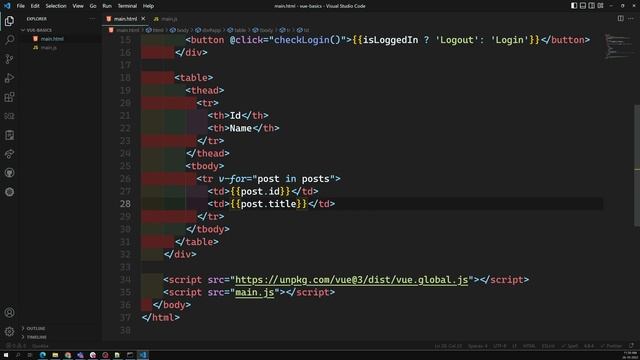Close the main.html tab
640x360 pixels.
tap(143, 19)
